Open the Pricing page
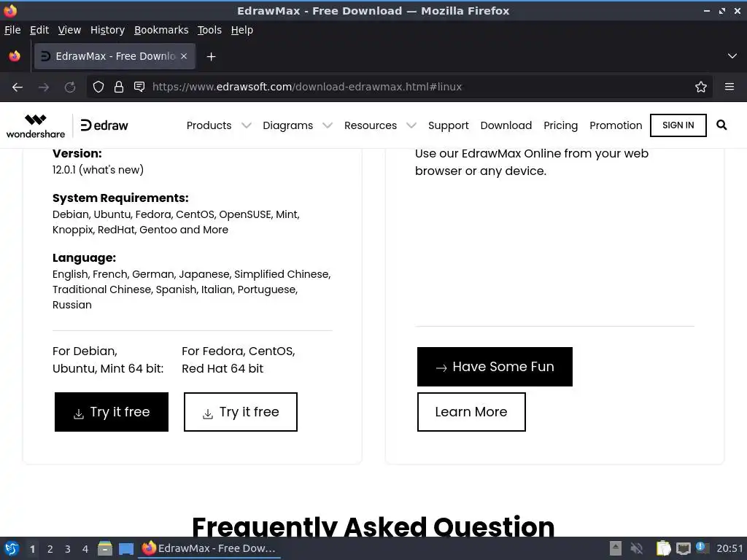The height and width of the screenshot is (560, 747). [560, 125]
